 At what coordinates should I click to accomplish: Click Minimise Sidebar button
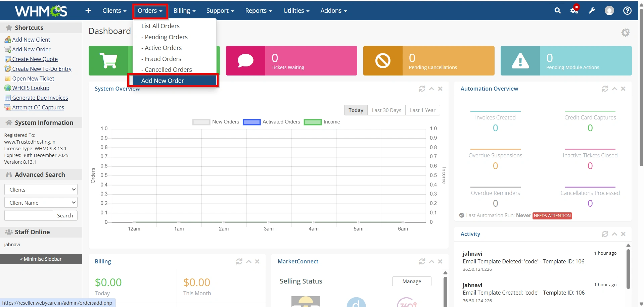41,259
